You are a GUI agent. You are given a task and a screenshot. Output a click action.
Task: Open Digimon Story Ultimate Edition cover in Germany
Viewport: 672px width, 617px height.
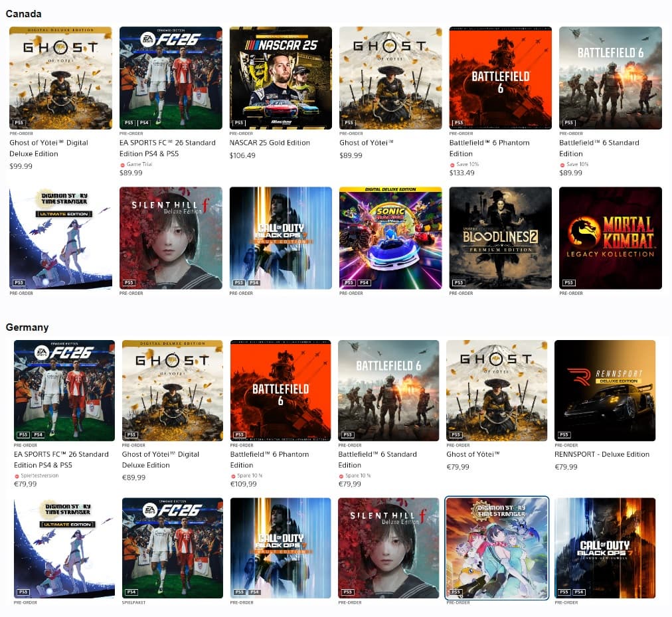point(64,548)
